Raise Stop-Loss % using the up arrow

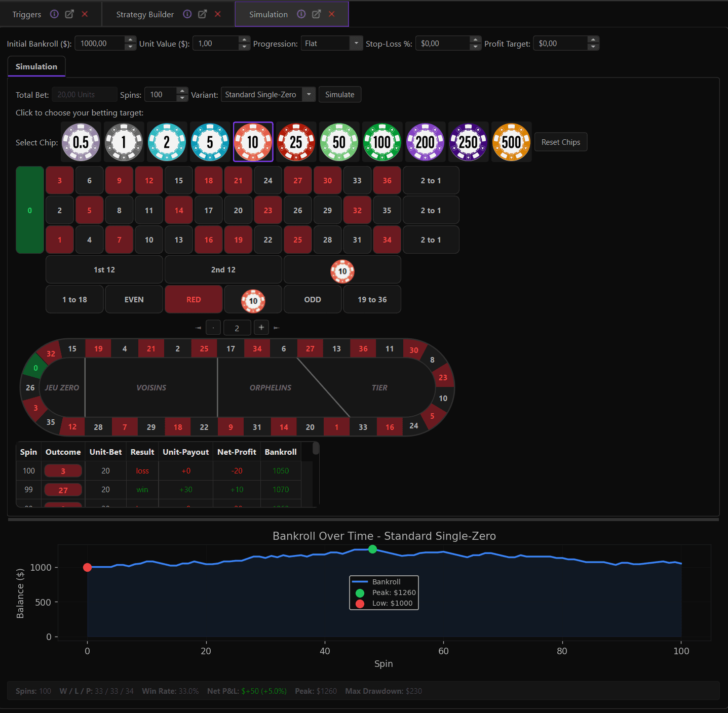click(475, 40)
